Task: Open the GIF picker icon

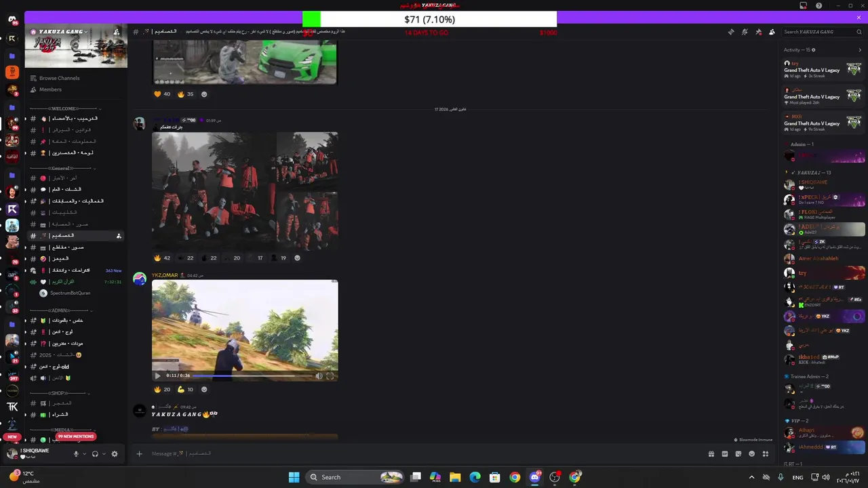Action: tap(725, 454)
